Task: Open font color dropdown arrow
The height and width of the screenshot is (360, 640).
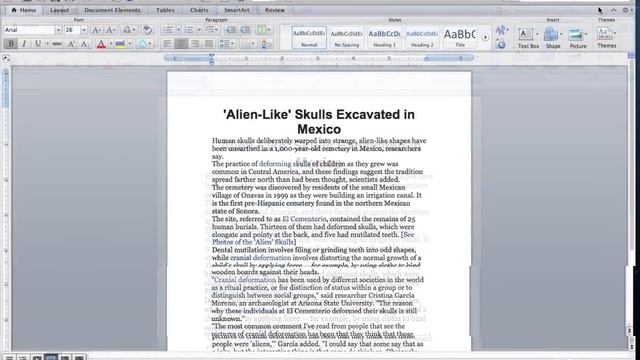Action: (x=111, y=44)
